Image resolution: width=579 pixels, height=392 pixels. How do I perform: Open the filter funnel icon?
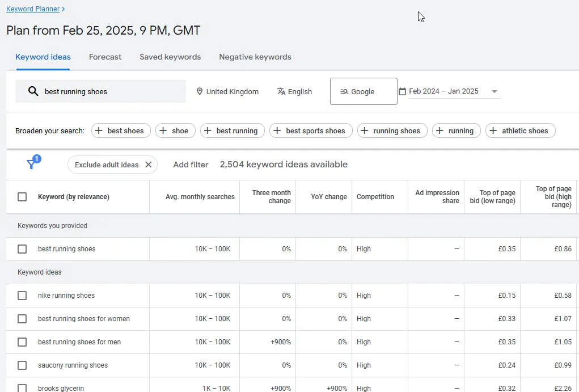pos(32,164)
